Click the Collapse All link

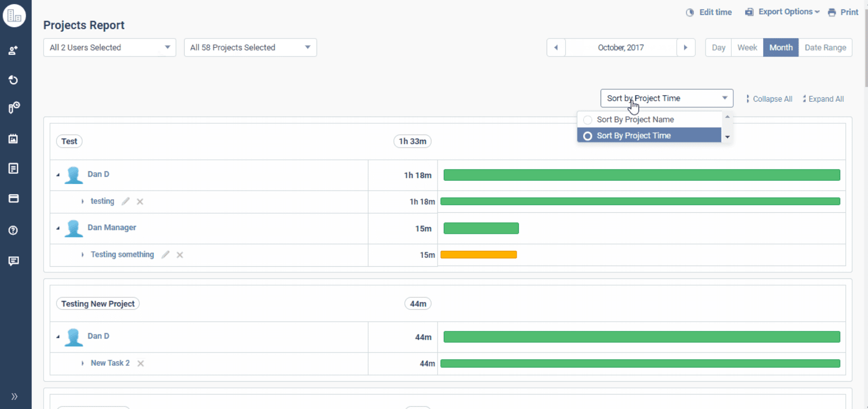coord(769,99)
